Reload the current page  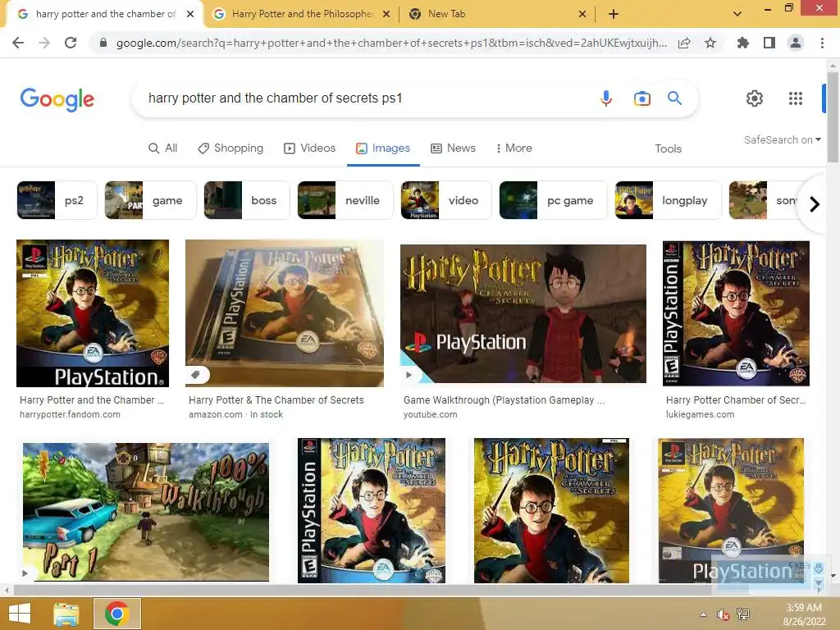[x=71, y=43]
